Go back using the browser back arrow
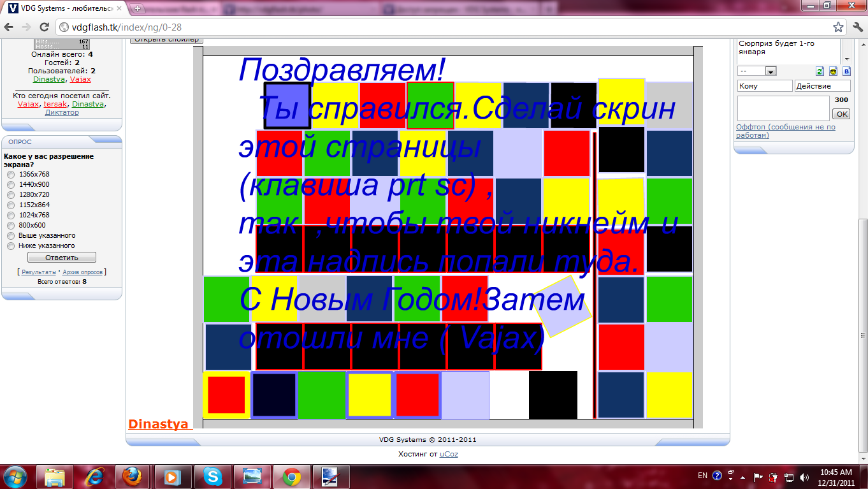The width and height of the screenshot is (868, 489). (x=10, y=27)
